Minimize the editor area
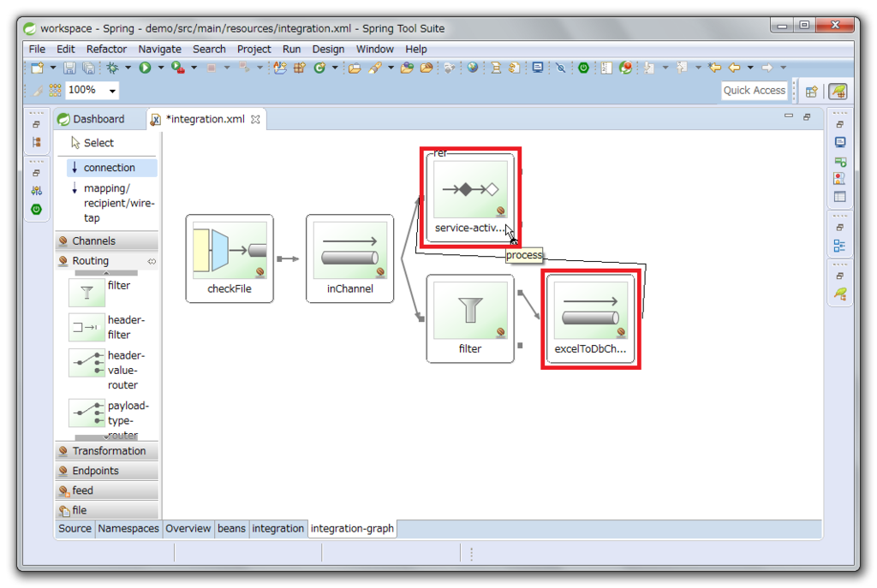 point(789,116)
